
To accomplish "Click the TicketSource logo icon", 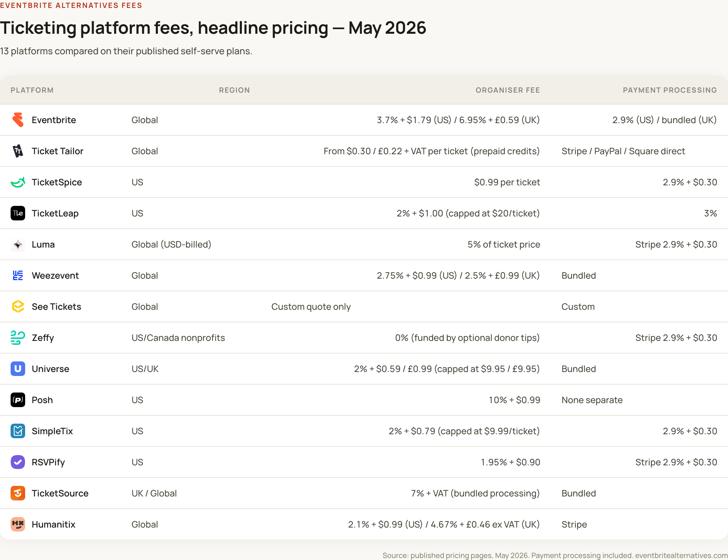I will pyautogui.click(x=18, y=493).
